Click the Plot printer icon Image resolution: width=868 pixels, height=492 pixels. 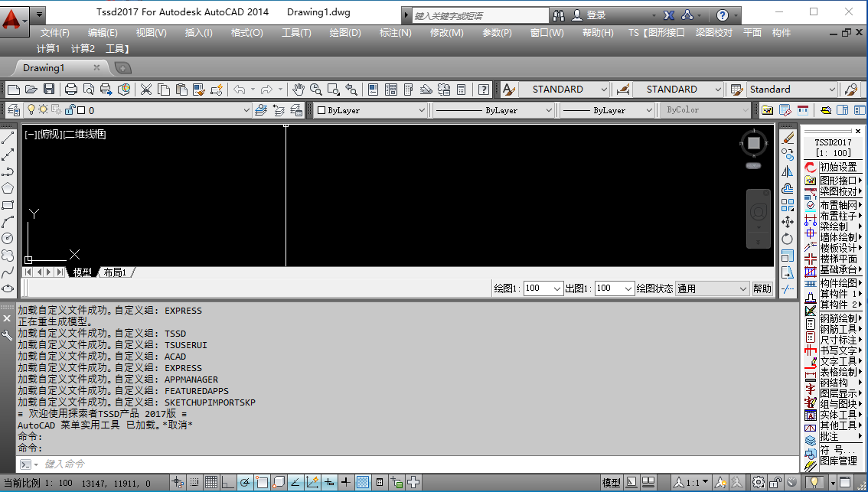point(71,89)
